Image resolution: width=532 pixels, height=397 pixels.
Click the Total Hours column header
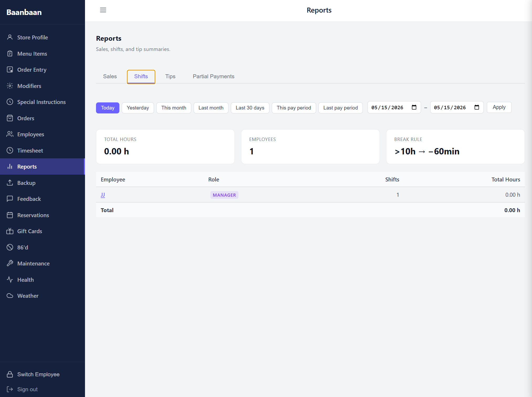pyautogui.click(x=506, y=180)
